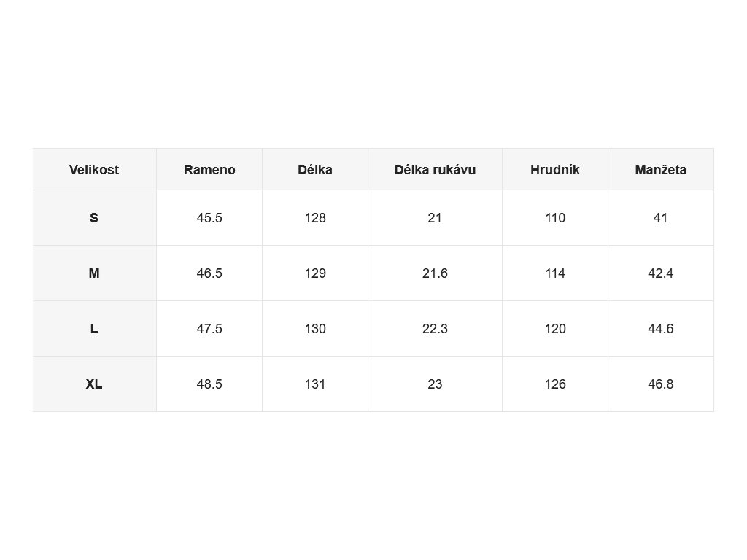Select the XL size row label
Image resolution: width=747 pixels, height=560 pixels.
pyautogui.click(x=94, y=384)
